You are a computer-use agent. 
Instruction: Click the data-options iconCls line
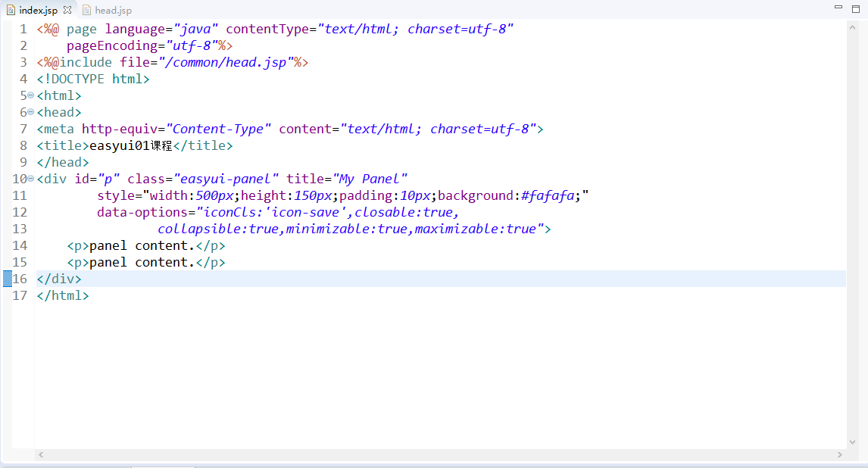click(278, 212)
